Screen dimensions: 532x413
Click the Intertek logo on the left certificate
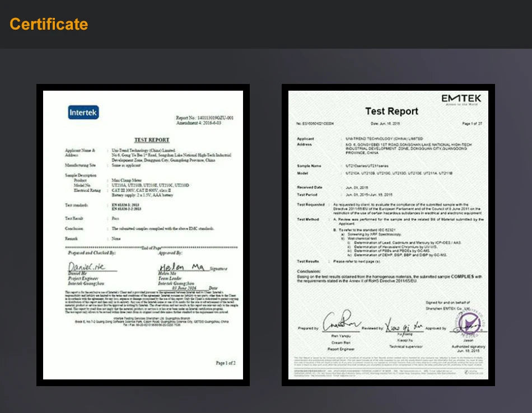coord(83,112)
